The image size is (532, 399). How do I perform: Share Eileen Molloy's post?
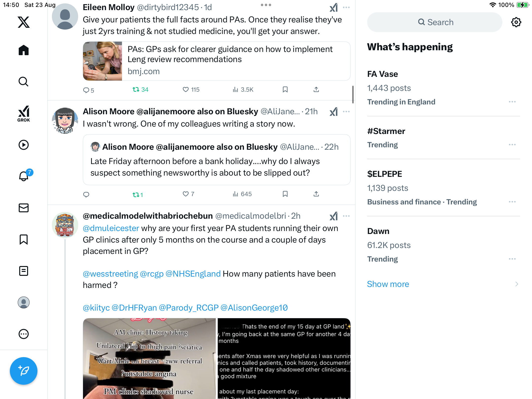316,90
